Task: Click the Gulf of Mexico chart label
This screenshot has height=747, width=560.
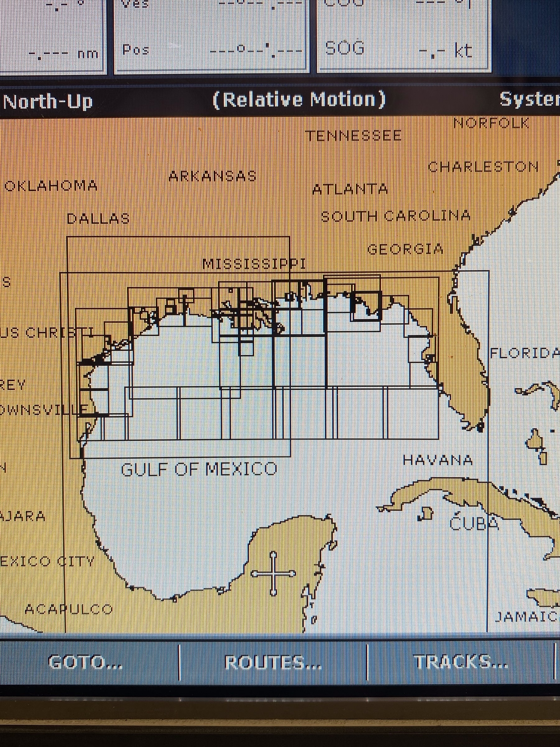Action: tap(199, 469)
